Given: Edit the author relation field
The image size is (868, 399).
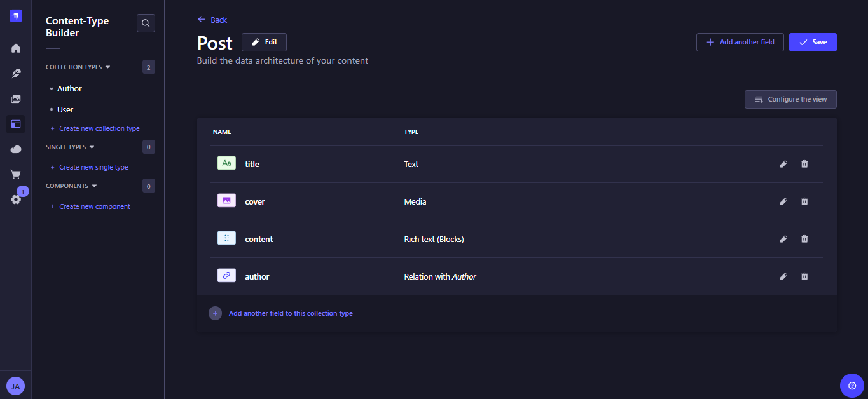Looking at the screenshot, I should (x=783, y=276).
